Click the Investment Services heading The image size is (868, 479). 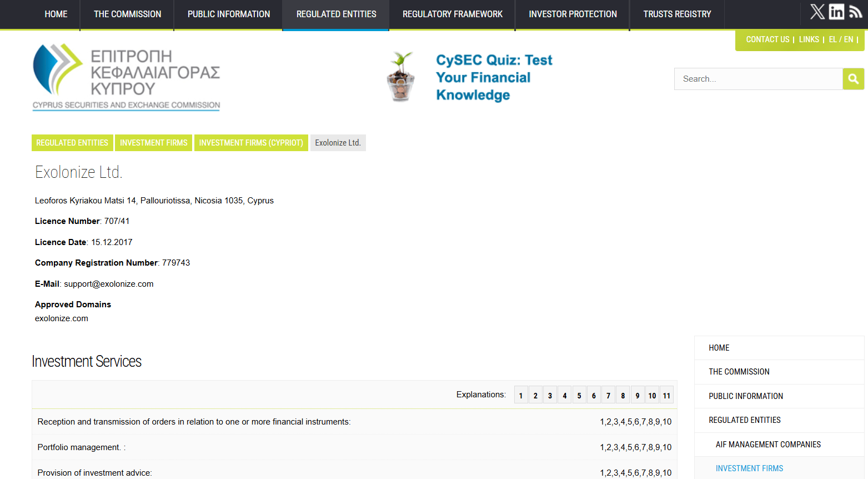[87, 362]
